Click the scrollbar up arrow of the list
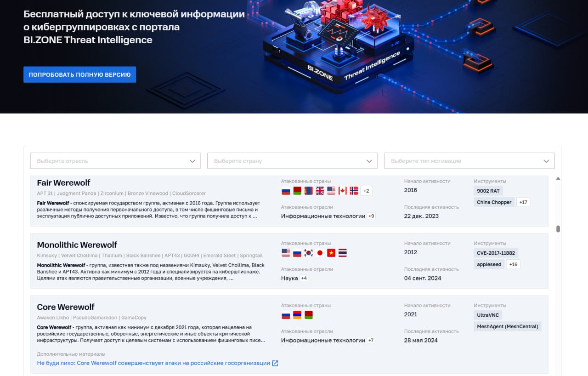The height and width of the screenshot is (376, 588). [558, 178]
